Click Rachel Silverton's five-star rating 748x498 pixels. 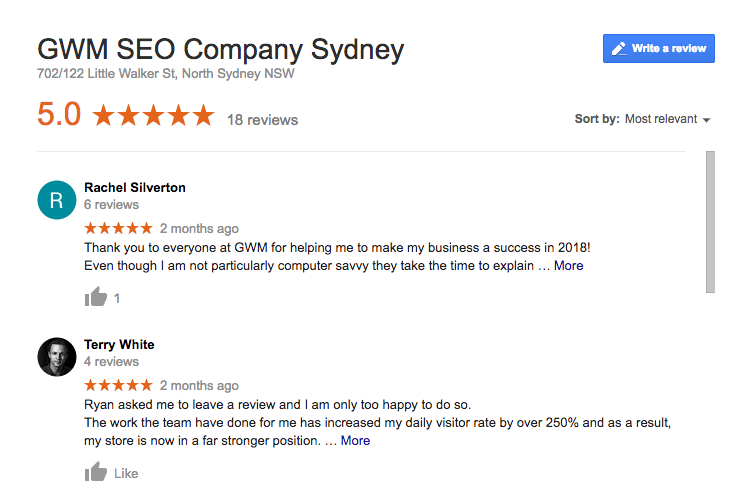click(118, 228)
